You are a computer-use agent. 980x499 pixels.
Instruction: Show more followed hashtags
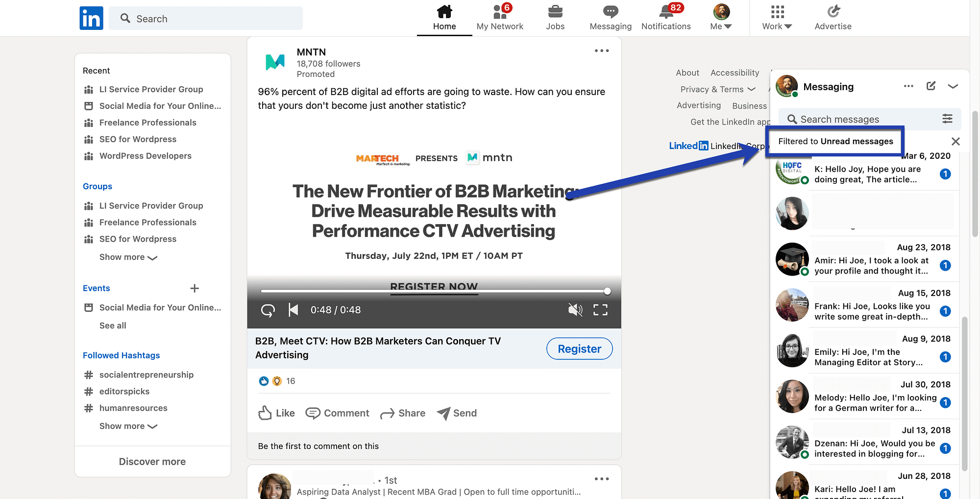pos(128,426)
